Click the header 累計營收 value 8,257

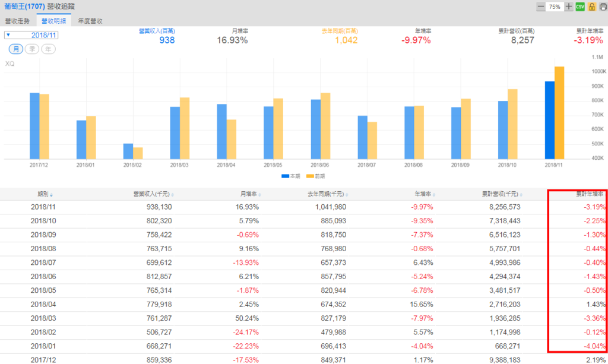[522, 40]
